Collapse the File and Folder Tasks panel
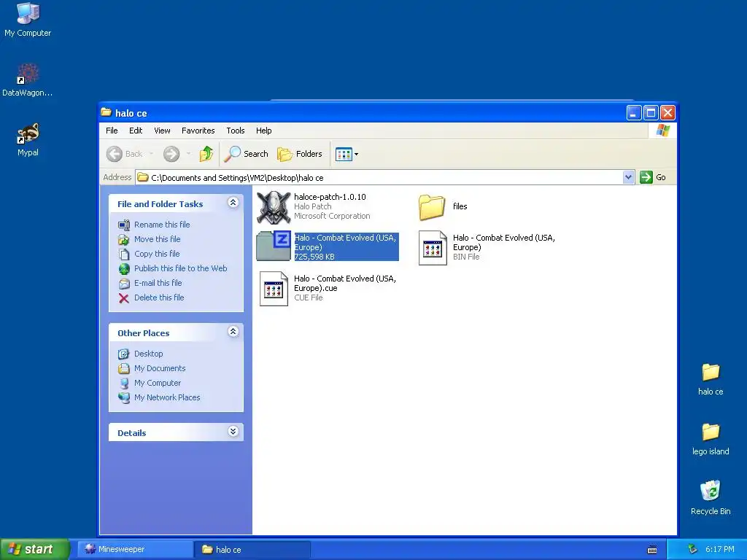 pos(233,203)
